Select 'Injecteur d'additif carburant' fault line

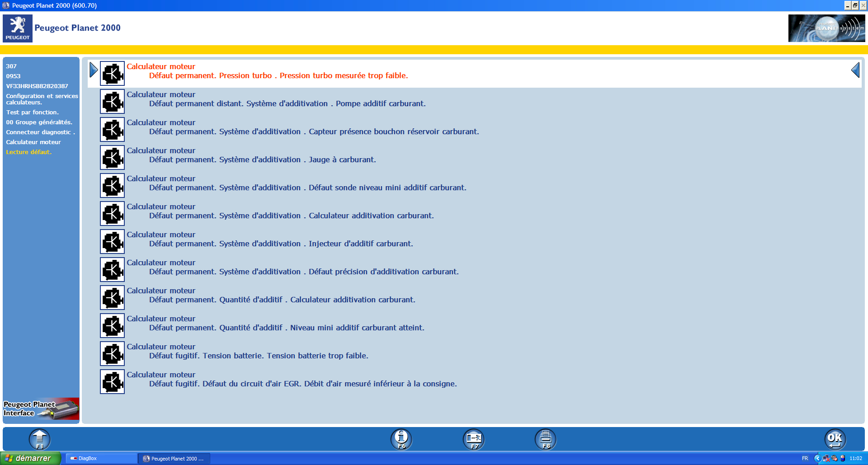tap(281, 244)
